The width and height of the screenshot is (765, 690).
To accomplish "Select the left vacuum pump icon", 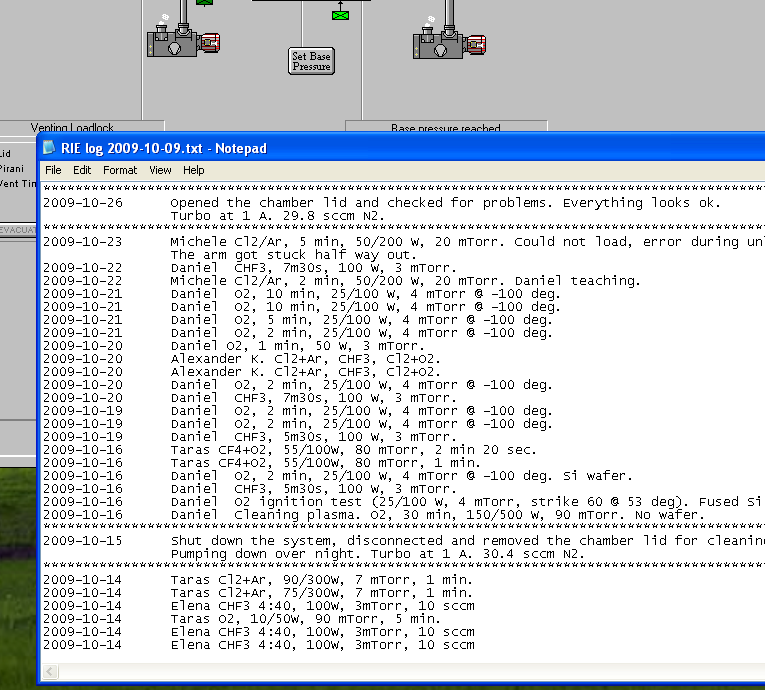I will pyautogui.click(x=172, y=42).
